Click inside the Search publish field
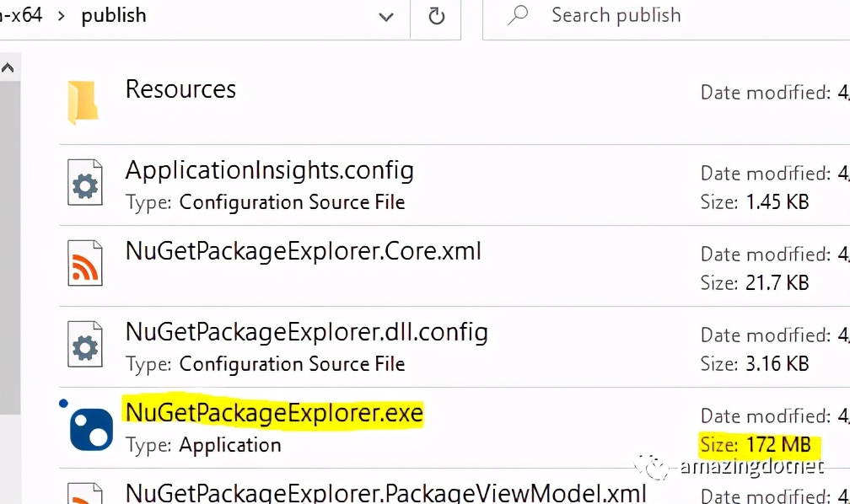This screenshot has height=504, width=850. point(666,19)
